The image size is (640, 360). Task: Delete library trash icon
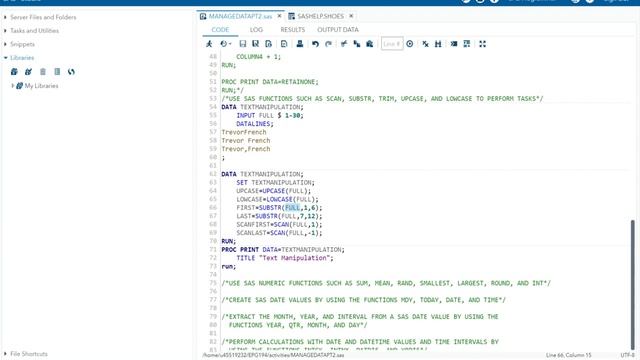coord(43,72)
